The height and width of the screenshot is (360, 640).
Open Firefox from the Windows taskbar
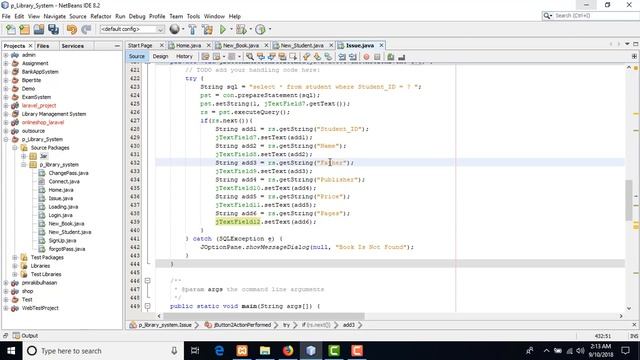pyautogui.click(x=288, y=351)
